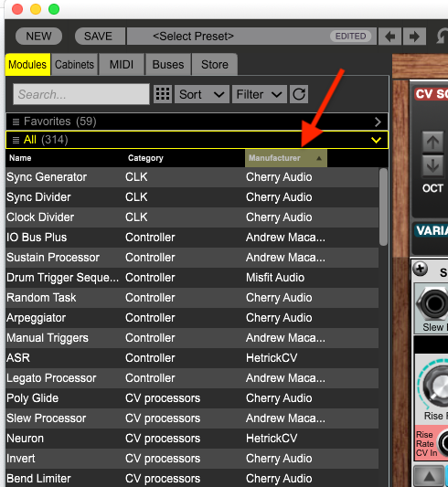Switch to the Modules tab
Viewport: 448px width, 487px height.
(x=27, y=65)
